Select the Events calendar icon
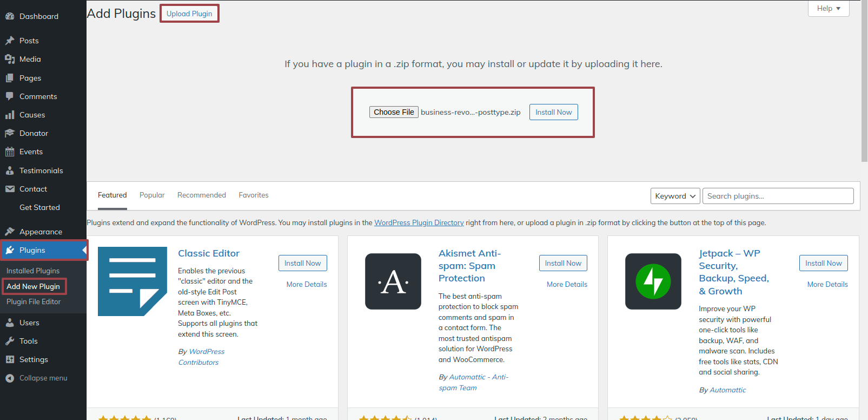Image resolution: width=868 pixels, height=420 pixels. pos(10,152)
